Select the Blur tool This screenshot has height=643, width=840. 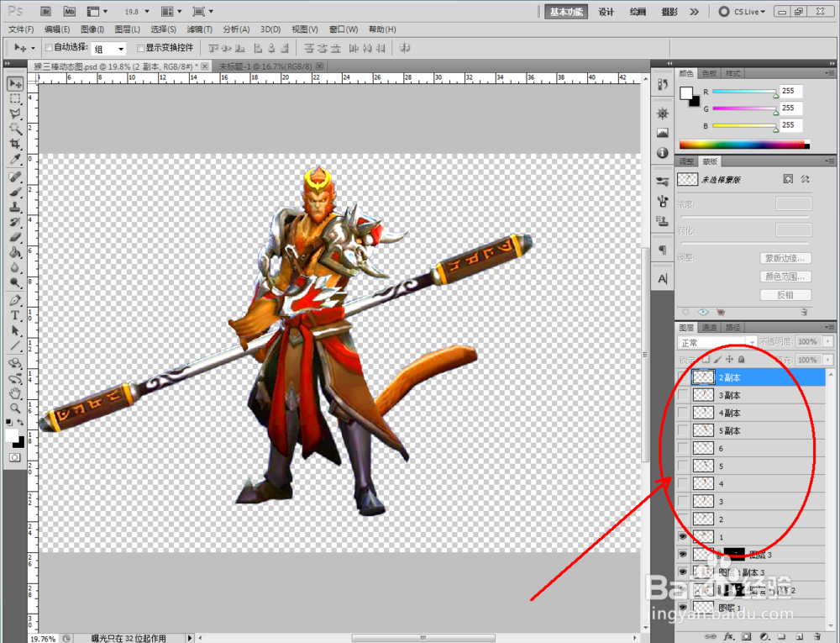pos(15,266)
